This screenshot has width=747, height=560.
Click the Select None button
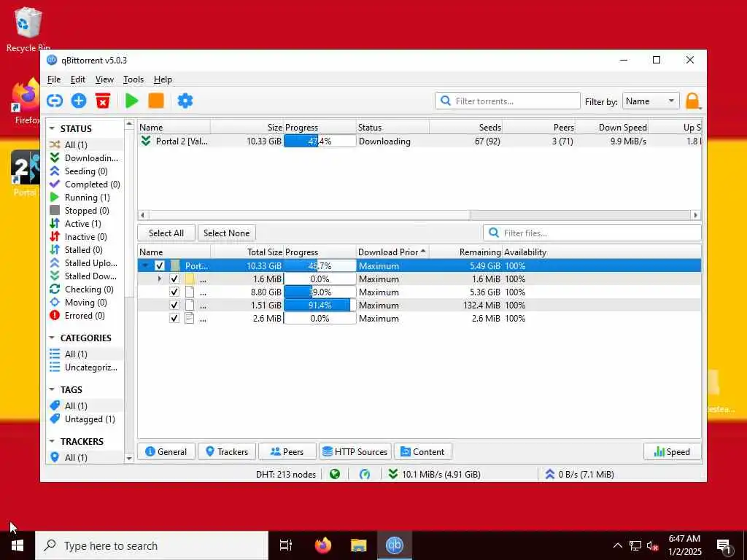[227, 233]
